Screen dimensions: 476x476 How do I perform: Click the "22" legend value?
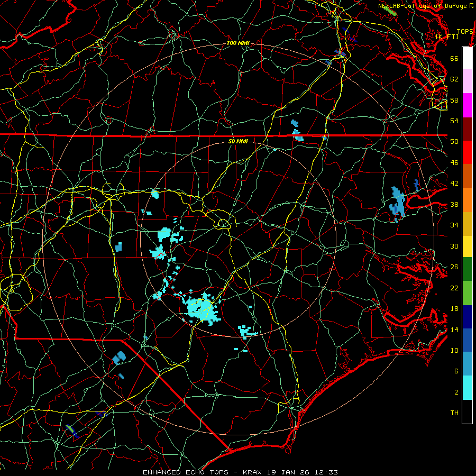click(454, 288)
